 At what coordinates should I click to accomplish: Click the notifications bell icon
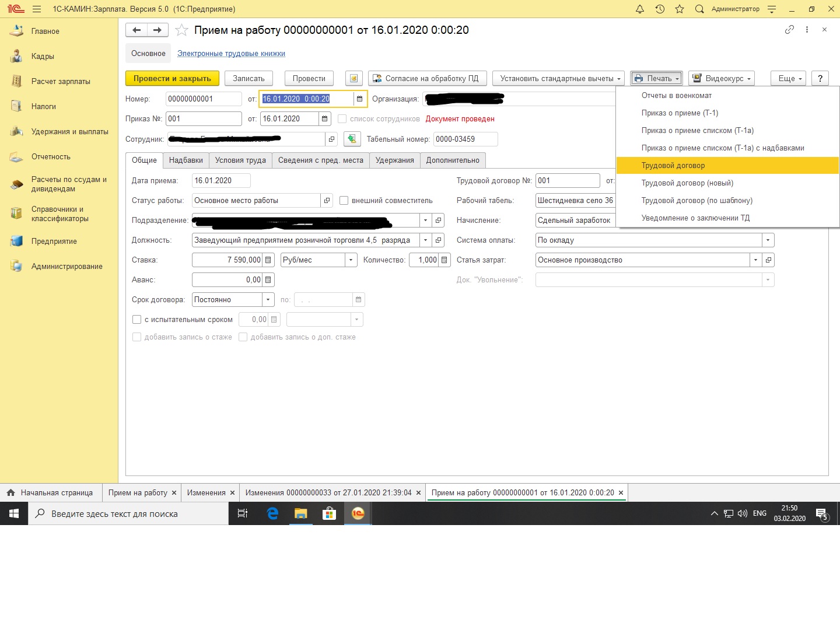coord(640,9)
